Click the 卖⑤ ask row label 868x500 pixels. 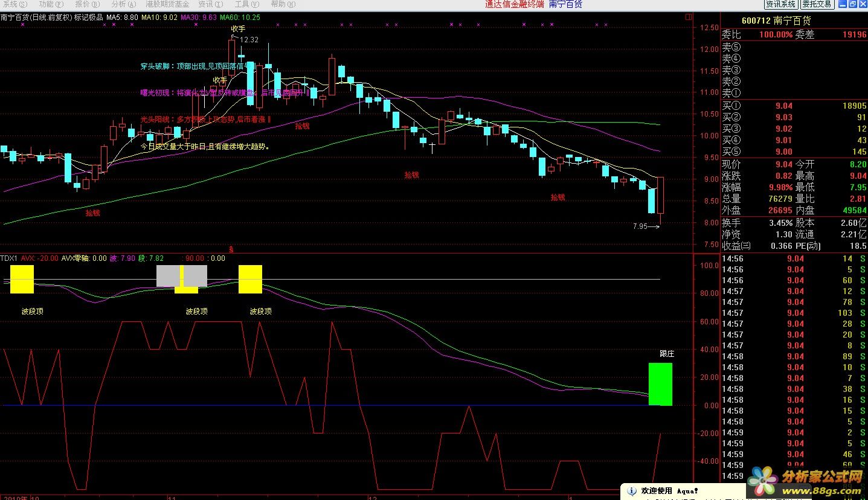(x=731, y=47)
